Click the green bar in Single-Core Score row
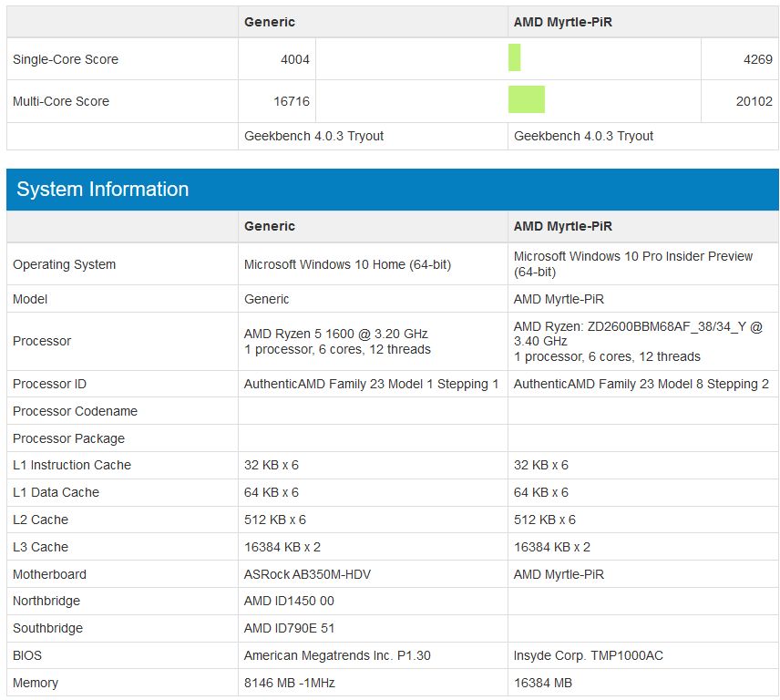This screenshot has height=700, width=780. [x=514, y=57]
